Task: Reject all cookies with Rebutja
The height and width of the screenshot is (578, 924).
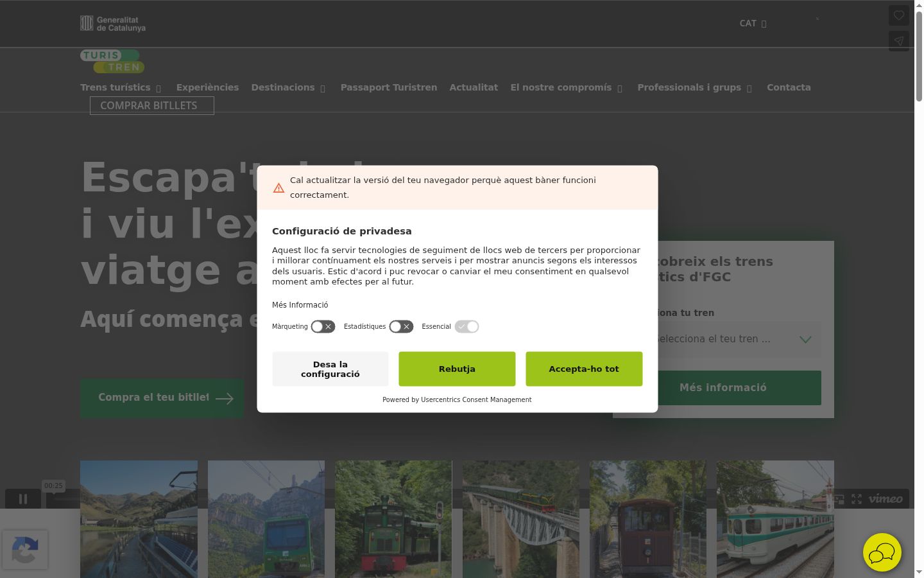Action: (x=457, y=369)
